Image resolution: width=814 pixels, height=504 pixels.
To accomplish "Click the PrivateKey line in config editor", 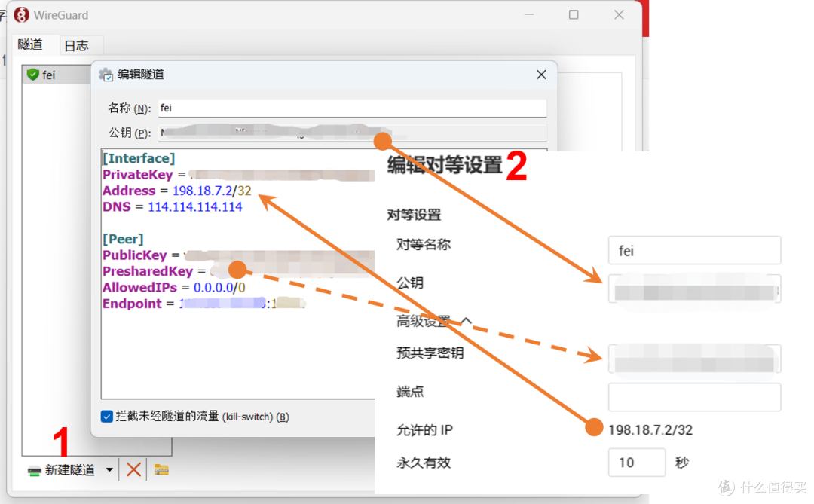I will click(238, 174).
